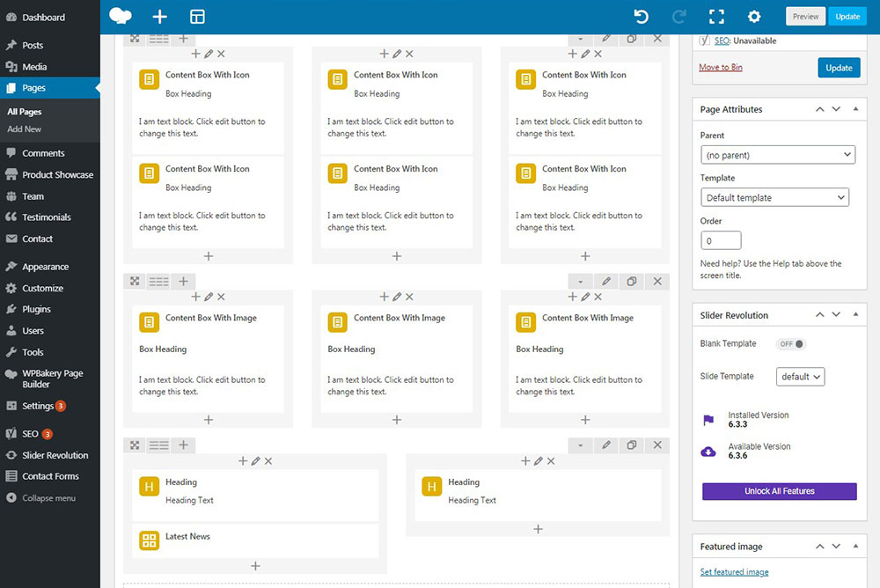This screenshot has width=880, height=588.
Task: Collapse the Slider Revolution panel triangle
Action: tap(855, 314)
